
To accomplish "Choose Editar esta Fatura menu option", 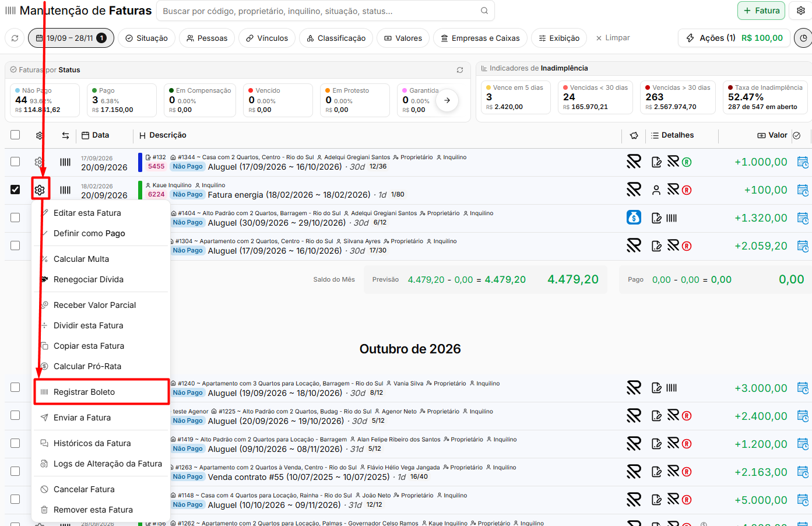I will pyautogui.click(x=101, y=213).
